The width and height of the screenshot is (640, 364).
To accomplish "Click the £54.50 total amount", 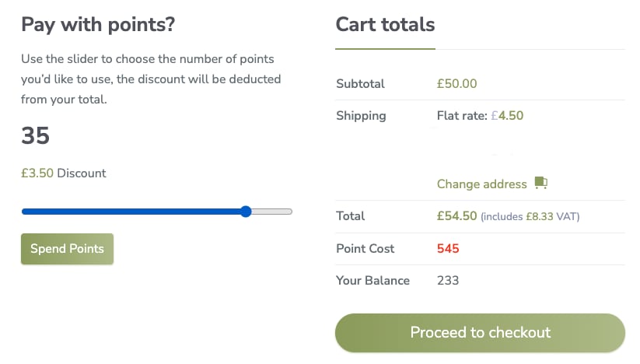I will click(456, 216).
